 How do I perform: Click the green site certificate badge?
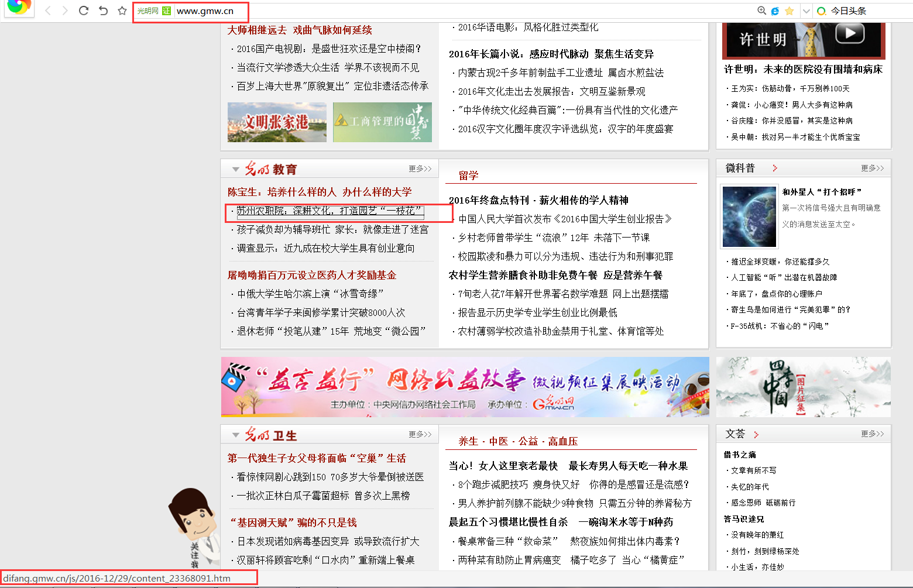pyautogui.click(x=167, y=11)
